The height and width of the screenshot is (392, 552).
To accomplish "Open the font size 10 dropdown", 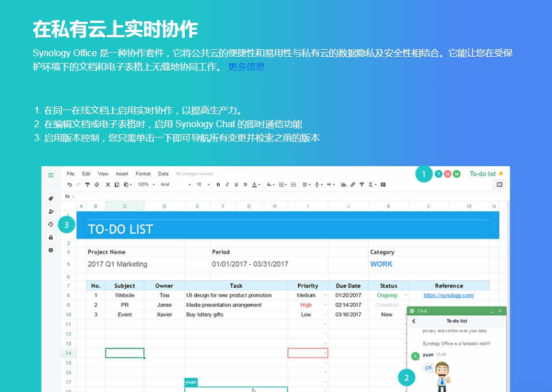I will [203, 185].
